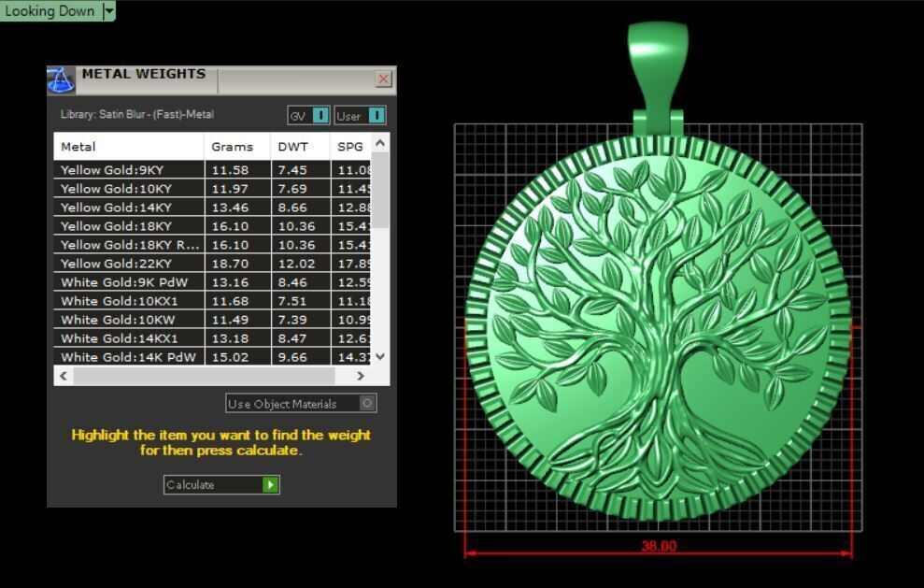Image resolution: width=924 pixels, height=588 pixels.
Task: Click the vertical scrollbar down arrow
Action: point(380,356)
